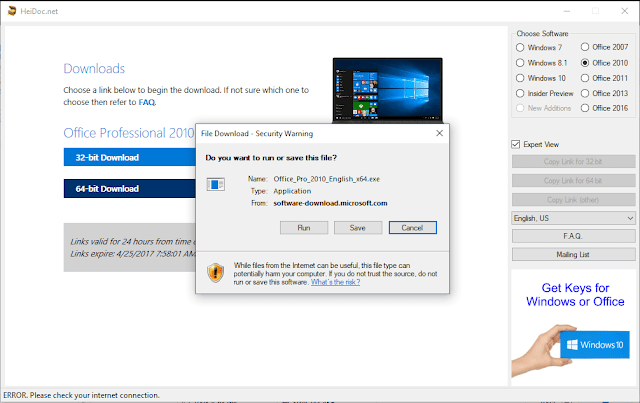Select the Office 2011 radio button
This screenshot has width=640, height=403.
click(x=584, y=78)
